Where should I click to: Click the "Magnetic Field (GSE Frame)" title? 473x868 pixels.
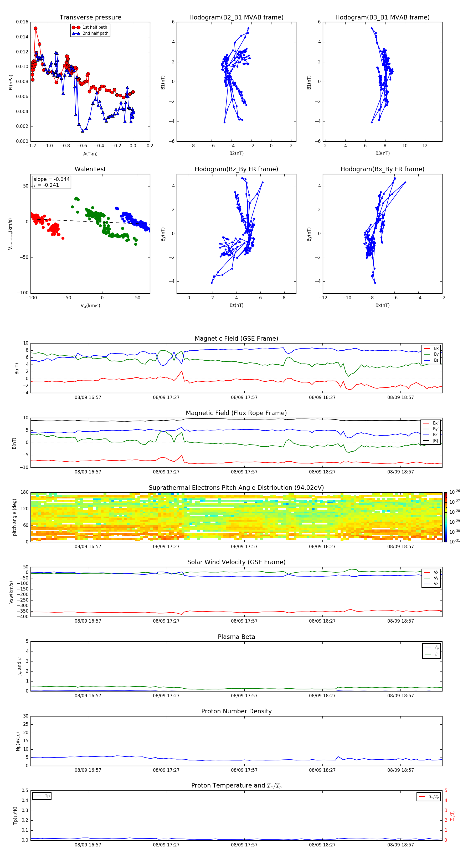point(236,339)
